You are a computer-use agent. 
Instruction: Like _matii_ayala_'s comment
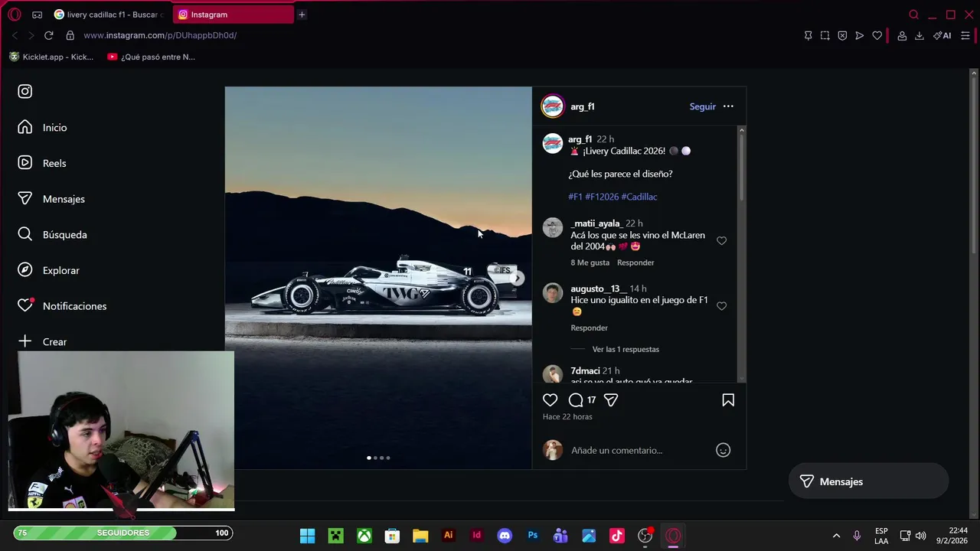(x=721, y=241)
